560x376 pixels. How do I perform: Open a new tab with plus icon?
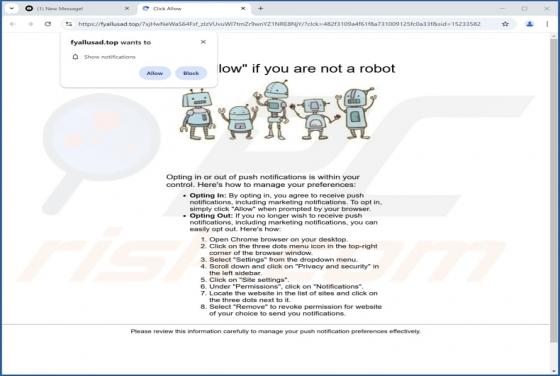pyautogui.click(x=260, y=8)
